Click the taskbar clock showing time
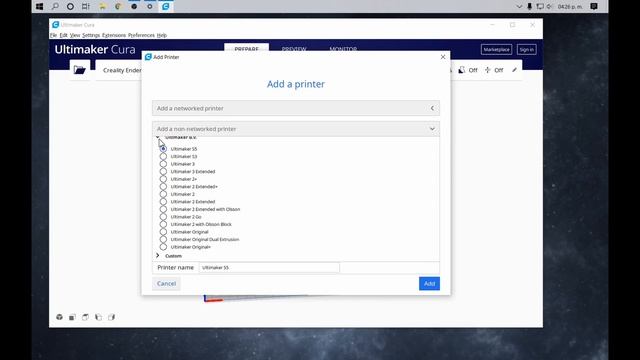Viewport: 640px width, 360px height. pyautogui.click(x=570, y=7)
